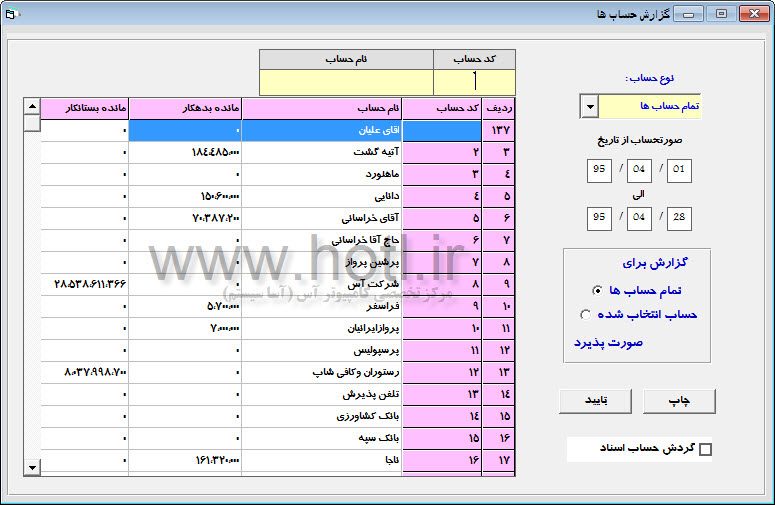The image size is (775, 505).
Task: Click the table scrollbar down arrow
Action: (x=32, y=467)
